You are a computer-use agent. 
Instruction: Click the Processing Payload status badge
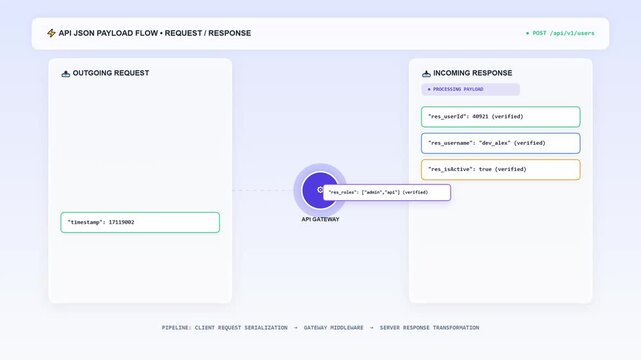(x=471, y=89)
